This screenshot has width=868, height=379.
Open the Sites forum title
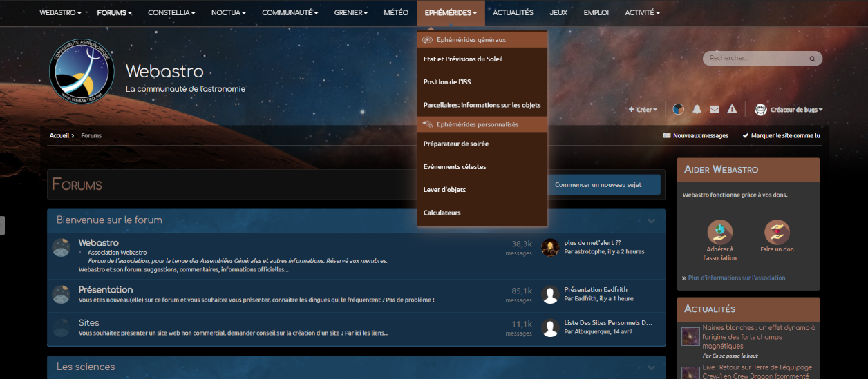click(x=89, y=323)
